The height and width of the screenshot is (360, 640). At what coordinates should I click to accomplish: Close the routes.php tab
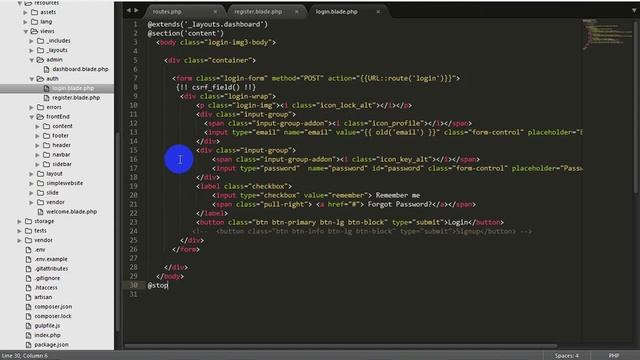(x=215, y=11)
